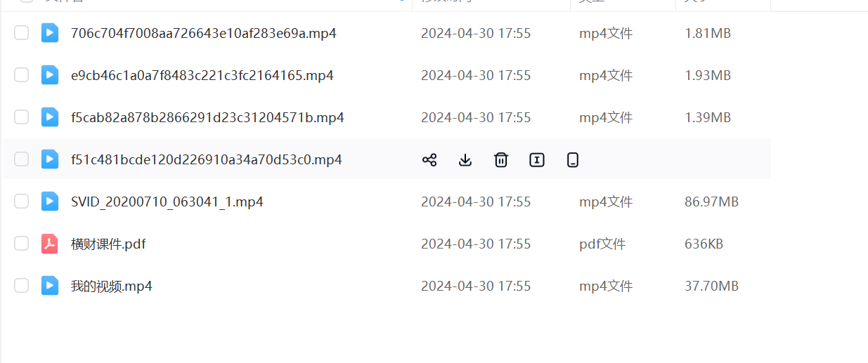The image size is (868, 363).
Task: Check the box for 我的视频.mp4
Action: click(x=22, y=285)
